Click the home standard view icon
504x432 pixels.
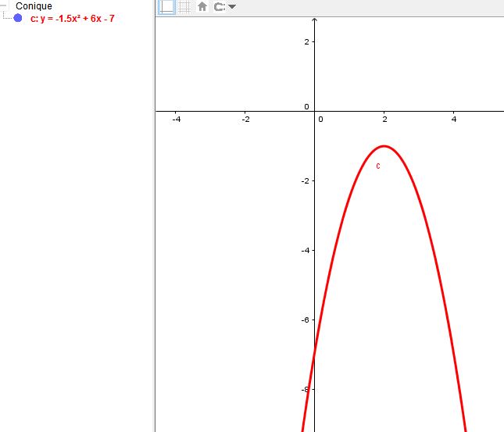(202, 7)
